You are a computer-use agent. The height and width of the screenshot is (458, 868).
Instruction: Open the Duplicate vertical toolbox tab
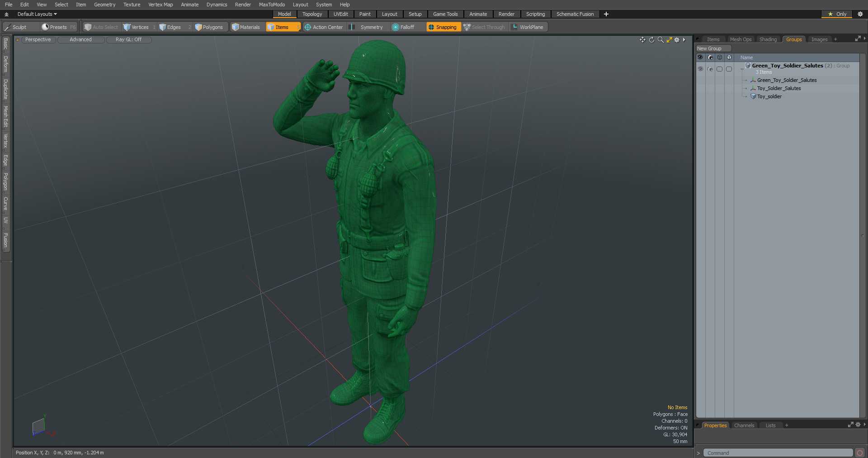(5, 89)
